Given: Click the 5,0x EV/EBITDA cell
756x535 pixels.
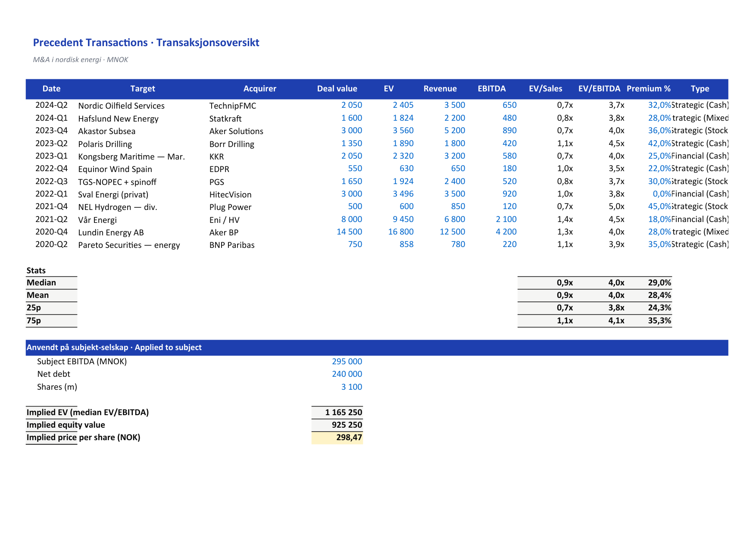Looking at the screenshot, I should coord(616,206).
